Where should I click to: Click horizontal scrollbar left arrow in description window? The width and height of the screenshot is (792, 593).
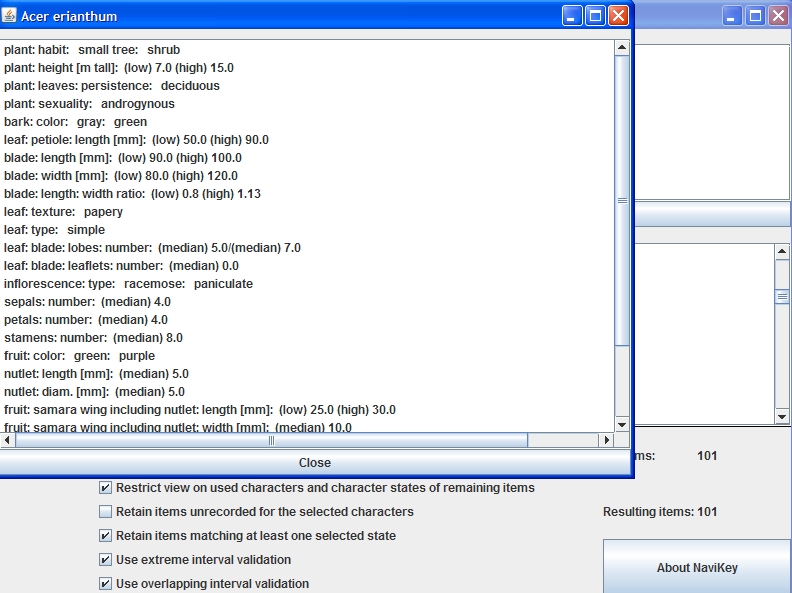coord(7,440)
